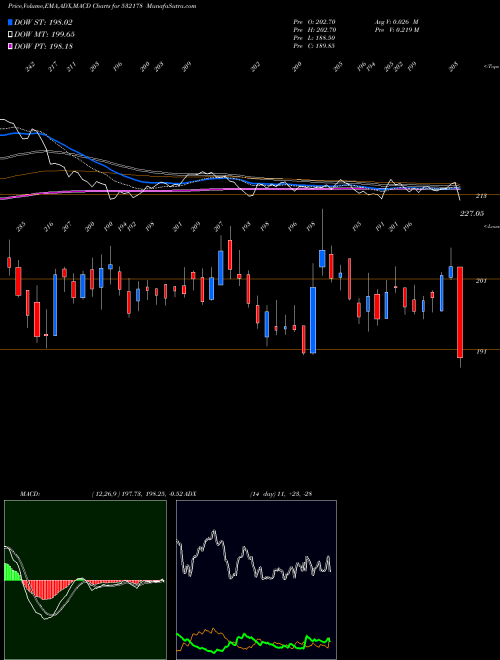Select the 'Pre H: 202.70' high value
Viewport: 500px width, 660px height.
(314, 30)
